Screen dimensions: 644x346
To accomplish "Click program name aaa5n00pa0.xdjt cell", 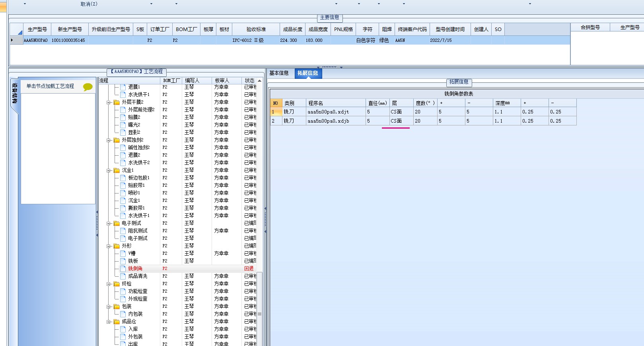I will [336, 112].
